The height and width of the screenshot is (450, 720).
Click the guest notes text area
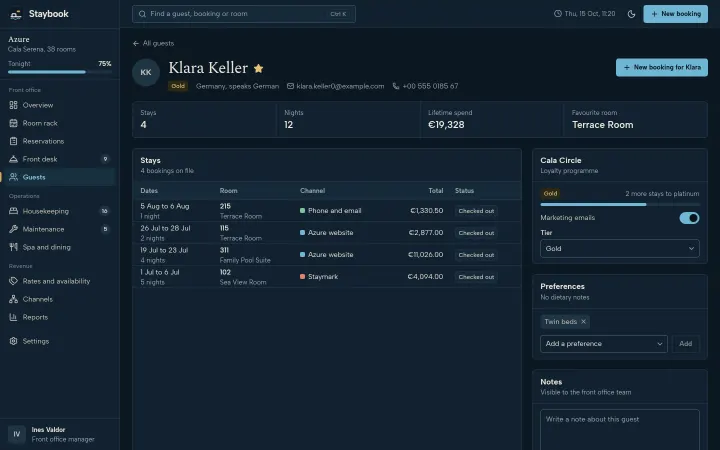pos(619,429)
